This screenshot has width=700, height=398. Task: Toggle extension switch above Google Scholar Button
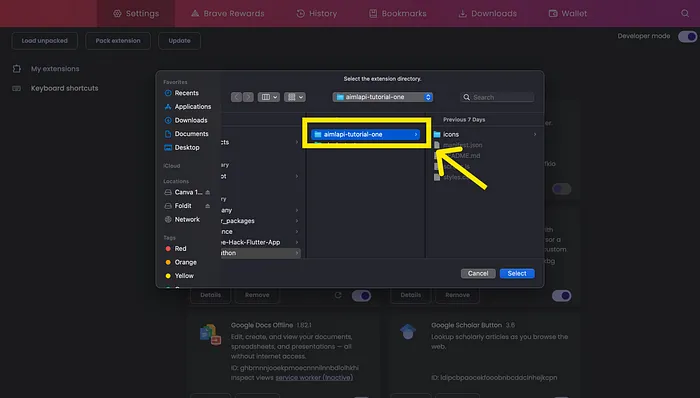tap(562, 295)
